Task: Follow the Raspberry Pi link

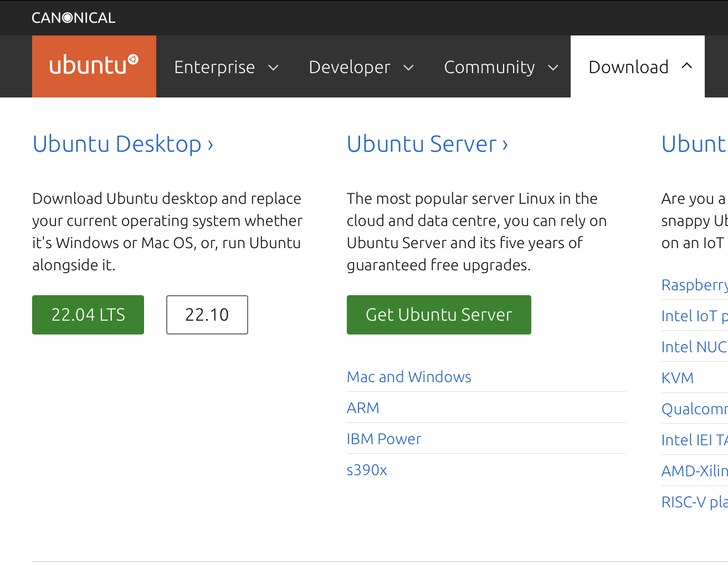Action: [695, 285]
